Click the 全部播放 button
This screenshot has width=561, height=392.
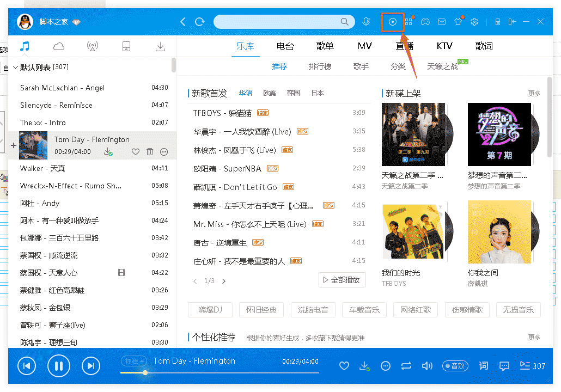click(342, 280)
